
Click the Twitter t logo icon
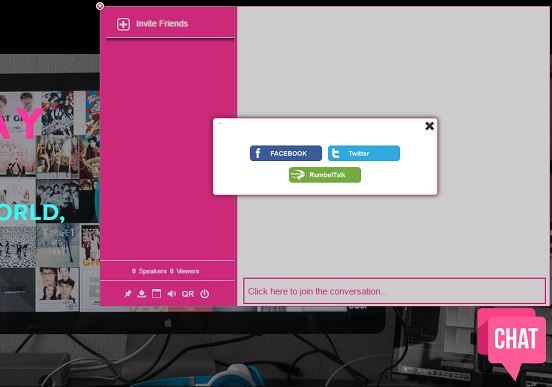[335, 153]
